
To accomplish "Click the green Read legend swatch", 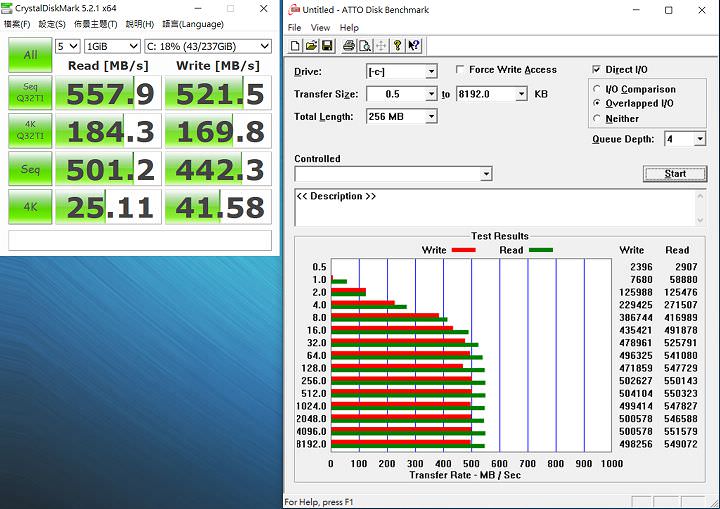I will pyautogui.click(x=540, y=250).
